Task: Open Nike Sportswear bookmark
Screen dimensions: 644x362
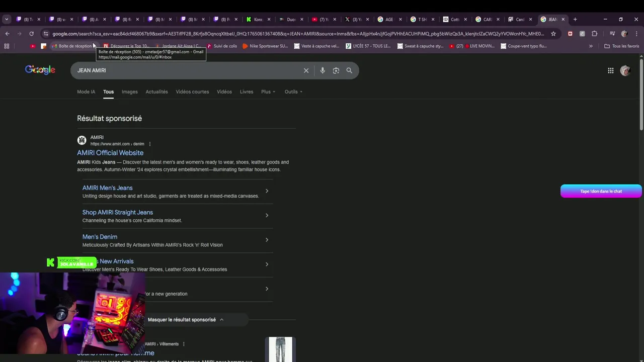Action: pos(265,46)
